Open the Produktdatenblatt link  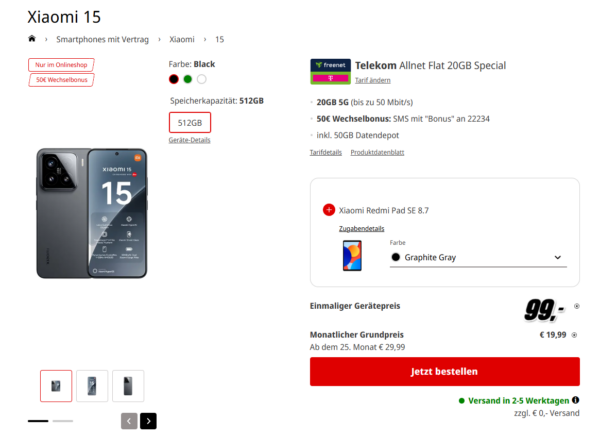[377, 152]
